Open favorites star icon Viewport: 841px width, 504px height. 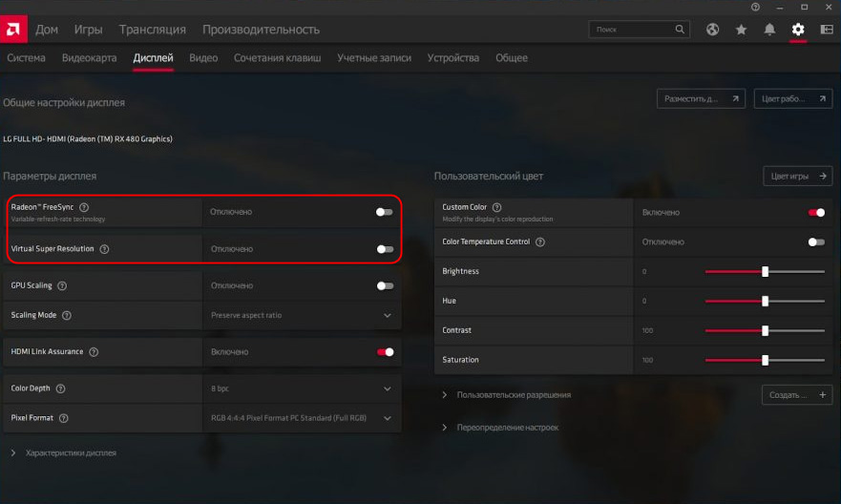tap(741, 30)
